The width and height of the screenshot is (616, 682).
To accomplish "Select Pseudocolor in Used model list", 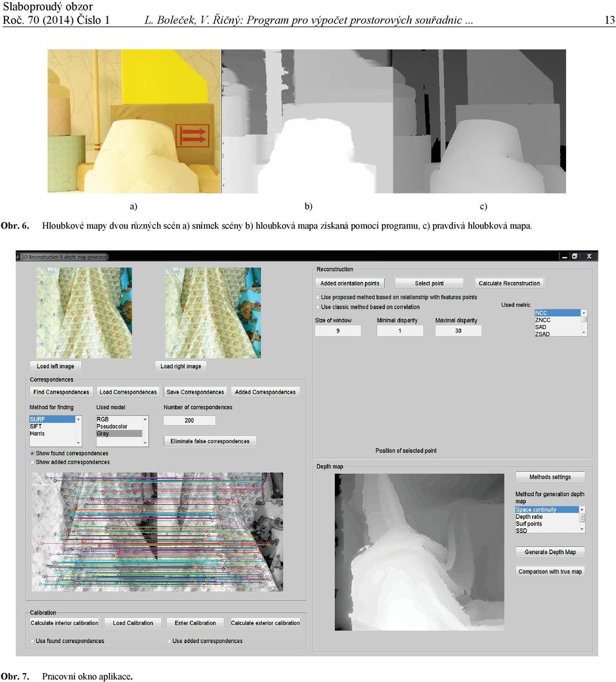I will tap(119, 426).
